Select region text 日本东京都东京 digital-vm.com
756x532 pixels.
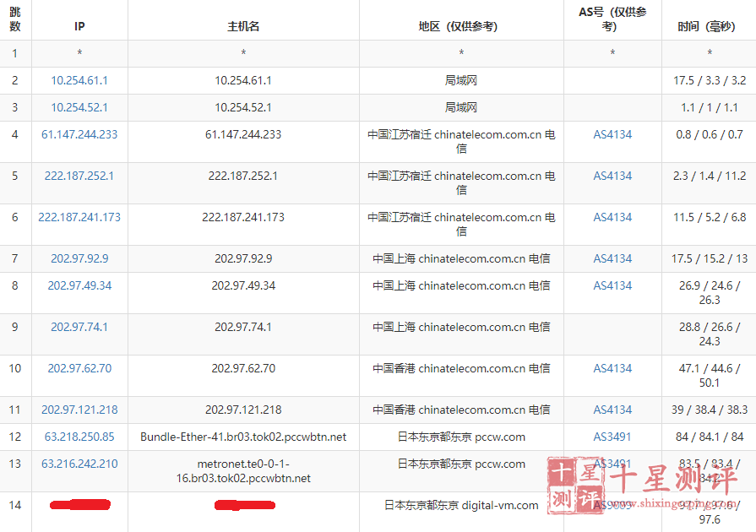(461, 506)
